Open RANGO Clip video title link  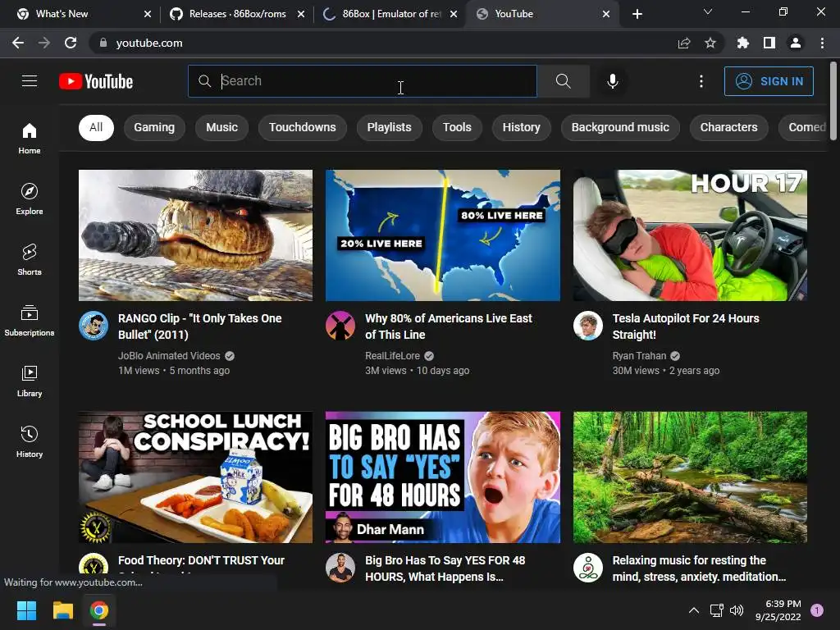point(200,326)
